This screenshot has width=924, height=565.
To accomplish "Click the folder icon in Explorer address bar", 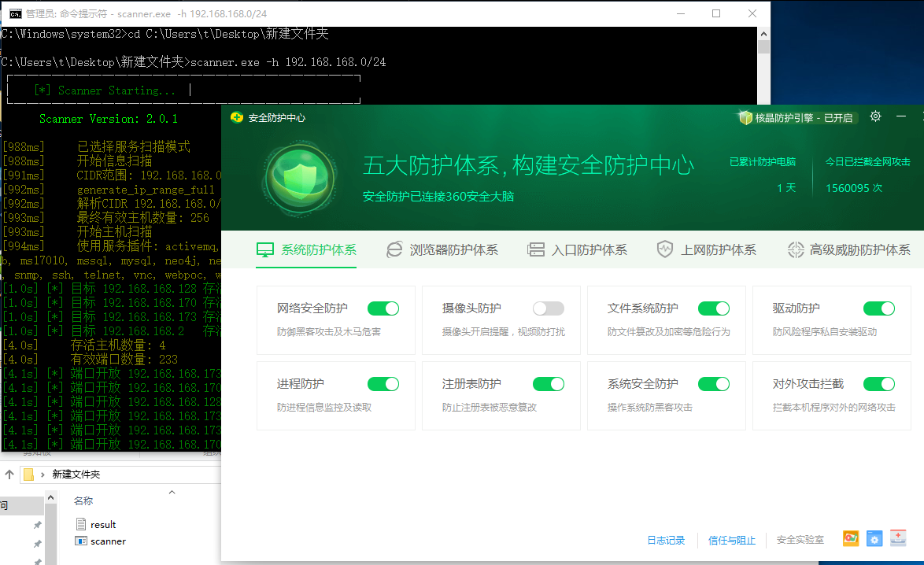I will click(28, 475).
